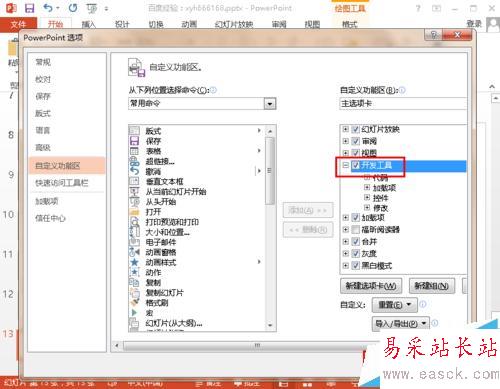
Task: Open the 主选项卡 combo box
Action: coord(403,104)
